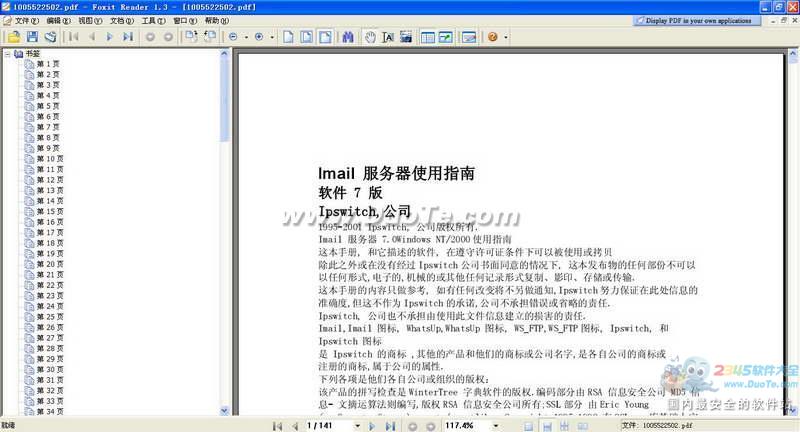
Task: Click the zoom field showing 117.4%
Action: [467, 425]
